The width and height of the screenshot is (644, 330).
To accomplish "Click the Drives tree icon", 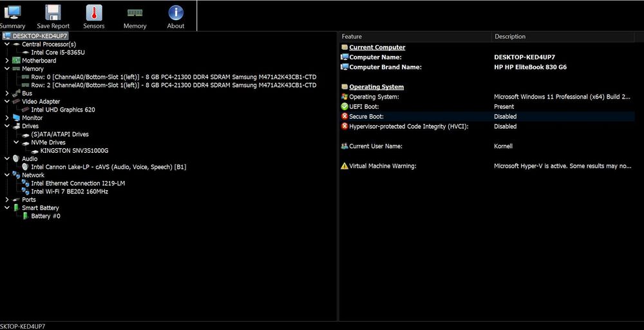I will tap(17, 126).
